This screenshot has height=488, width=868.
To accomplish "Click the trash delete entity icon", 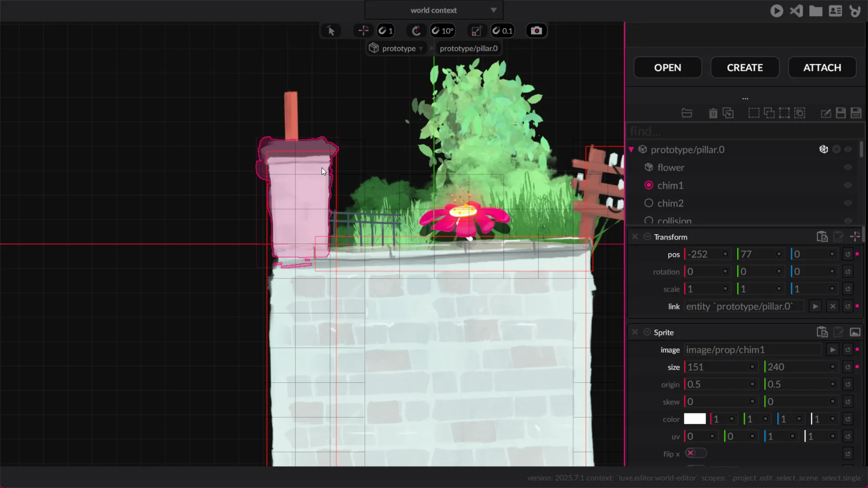I will [x=713, y=113].
